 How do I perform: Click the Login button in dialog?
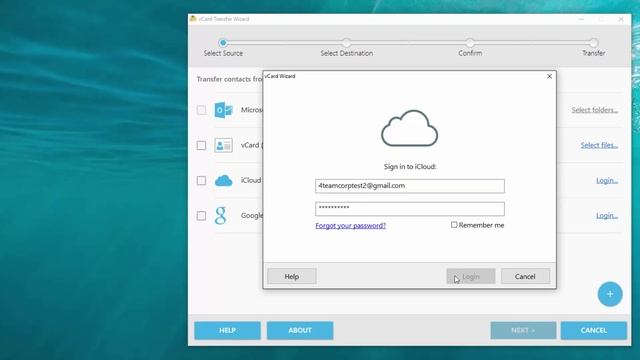[471, 276]
